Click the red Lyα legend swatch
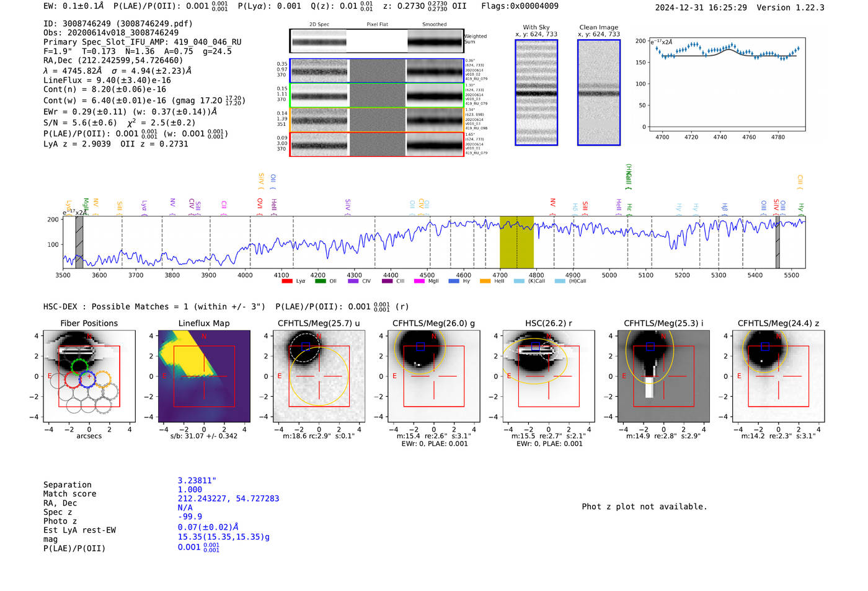The image size is (868, 591). [x=287, y=282]
